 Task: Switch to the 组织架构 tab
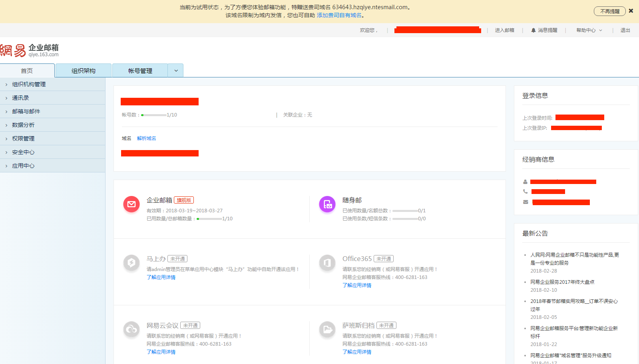84,71
